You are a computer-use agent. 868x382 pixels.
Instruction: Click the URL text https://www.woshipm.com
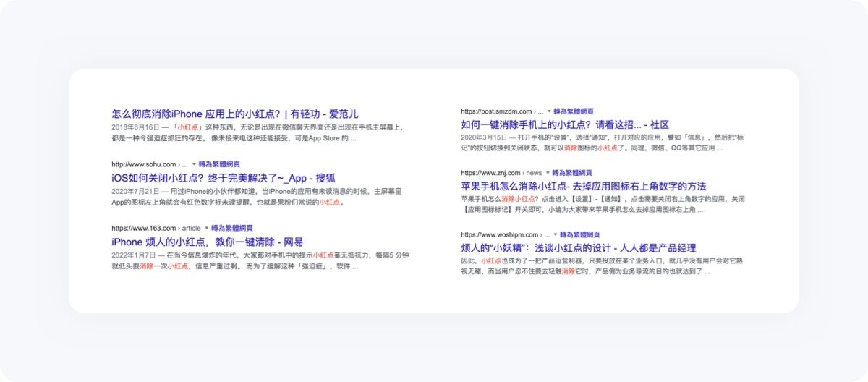500,235
